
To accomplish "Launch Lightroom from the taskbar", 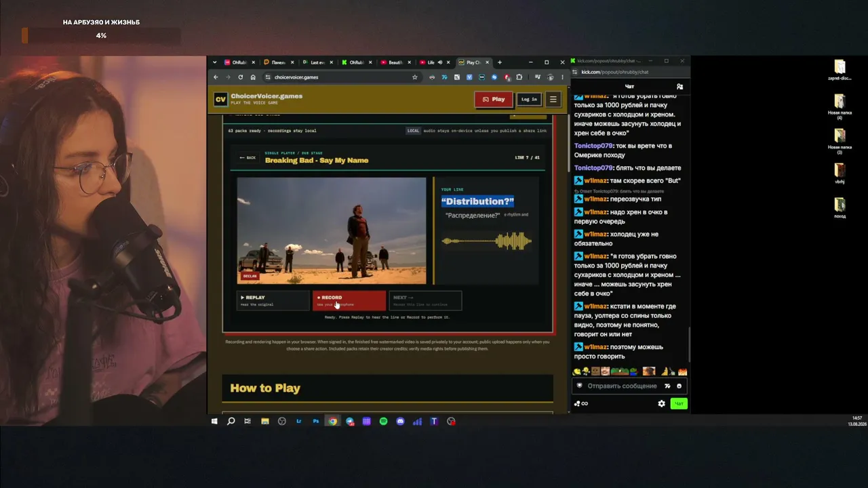I will click(298, 422).
